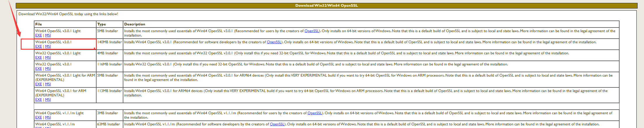Download MSI for Win64 OpenSSL v1.1.1m Light
This screenshot has width=644, height=128.
(48, 117)
